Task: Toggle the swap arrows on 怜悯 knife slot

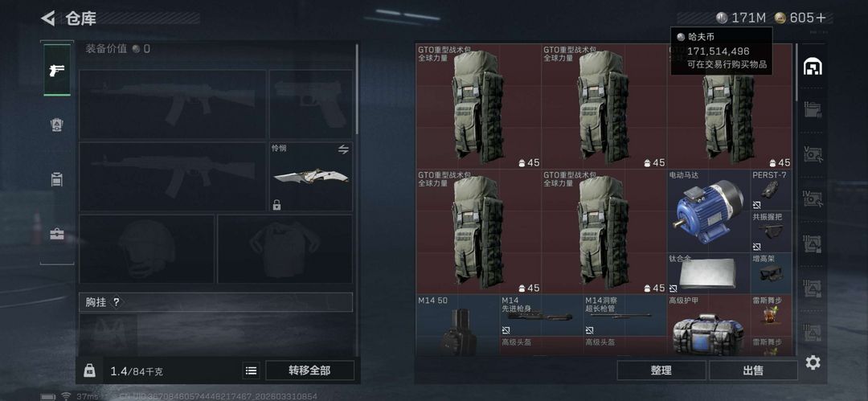Action: (x=343, y=149)
